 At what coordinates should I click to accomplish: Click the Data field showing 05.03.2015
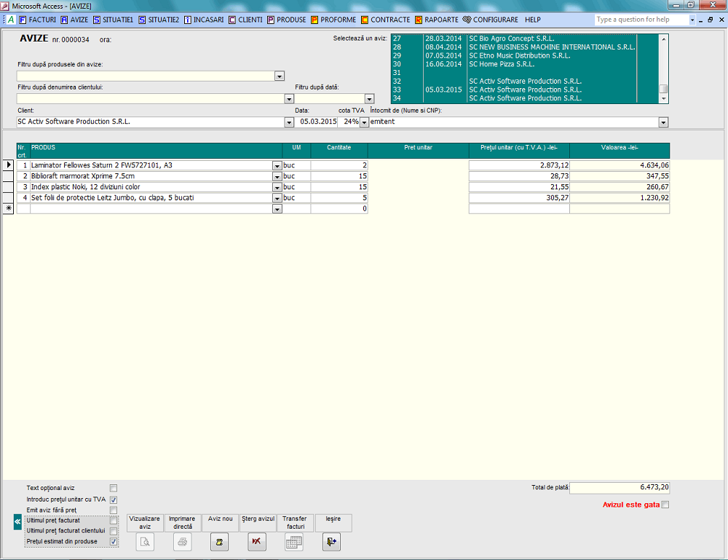point(317,122)
